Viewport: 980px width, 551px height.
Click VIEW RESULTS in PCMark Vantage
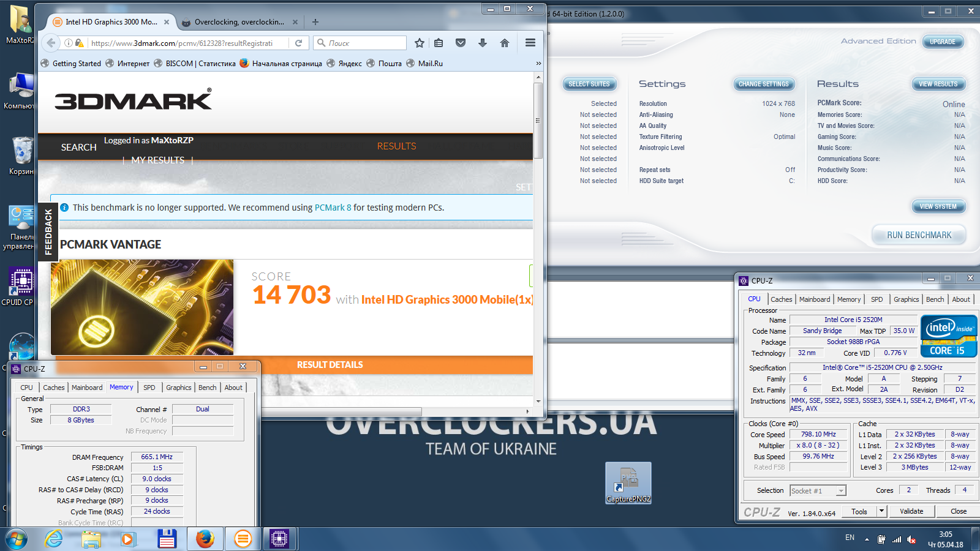pos(938,84)
